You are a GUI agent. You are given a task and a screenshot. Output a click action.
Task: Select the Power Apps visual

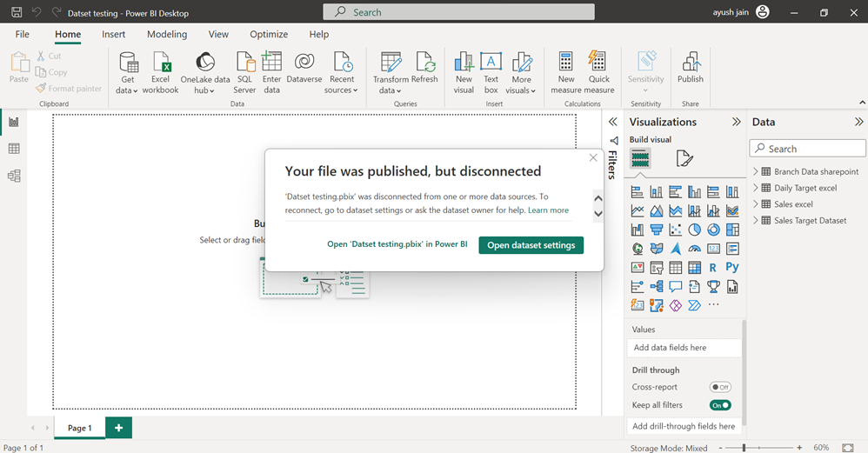coord(676,305)
